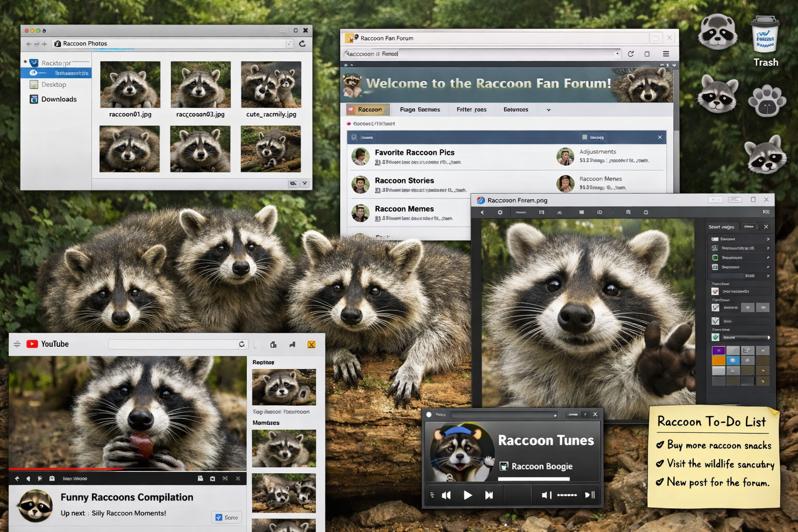Open 'Silly Raccoon Moments!' up next link
Screen dimensions: 798x532
pyautogui.click(x=129, y=513)
